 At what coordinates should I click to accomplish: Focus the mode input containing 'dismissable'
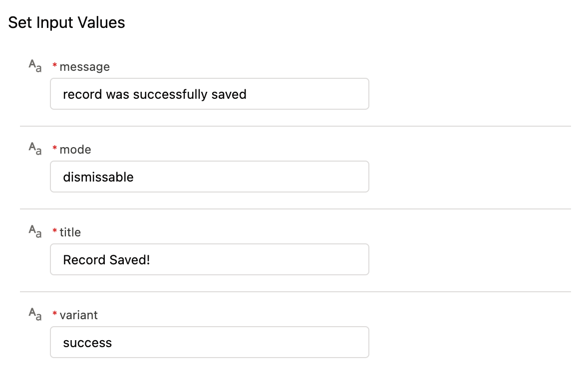click(x=210, y=177)
